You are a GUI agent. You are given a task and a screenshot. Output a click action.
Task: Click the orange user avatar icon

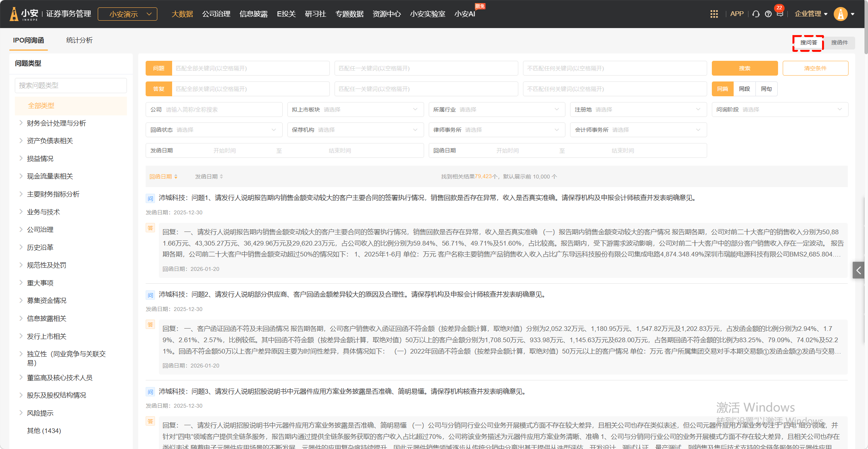(x=841, y=14)
